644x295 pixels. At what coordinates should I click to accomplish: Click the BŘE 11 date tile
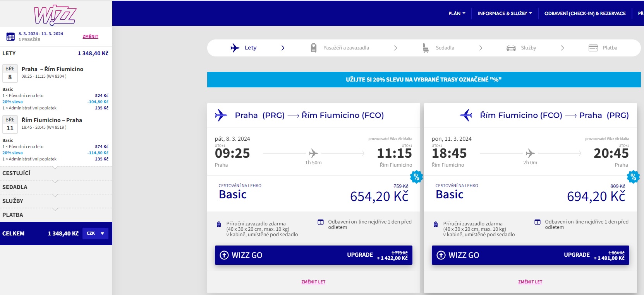click(x=10, y=124)
